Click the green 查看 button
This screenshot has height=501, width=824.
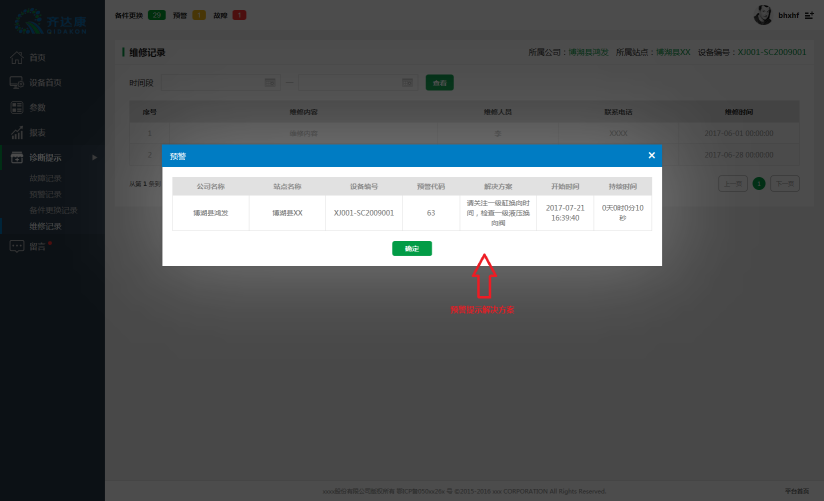438,82
